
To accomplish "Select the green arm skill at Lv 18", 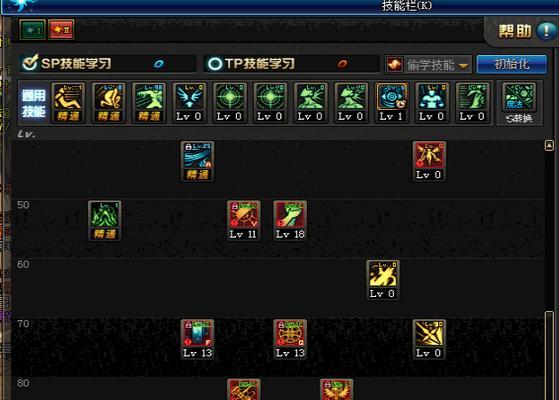I will pos(290,220).
